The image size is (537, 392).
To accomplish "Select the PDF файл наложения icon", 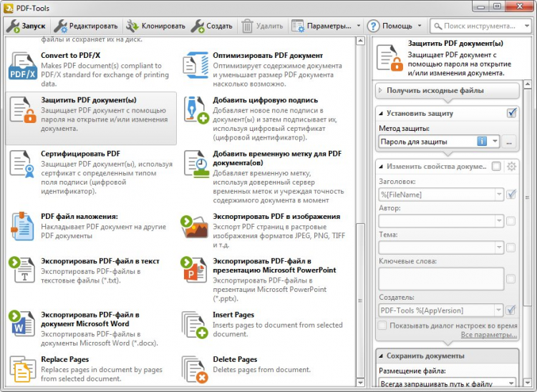I will point(22,226).
